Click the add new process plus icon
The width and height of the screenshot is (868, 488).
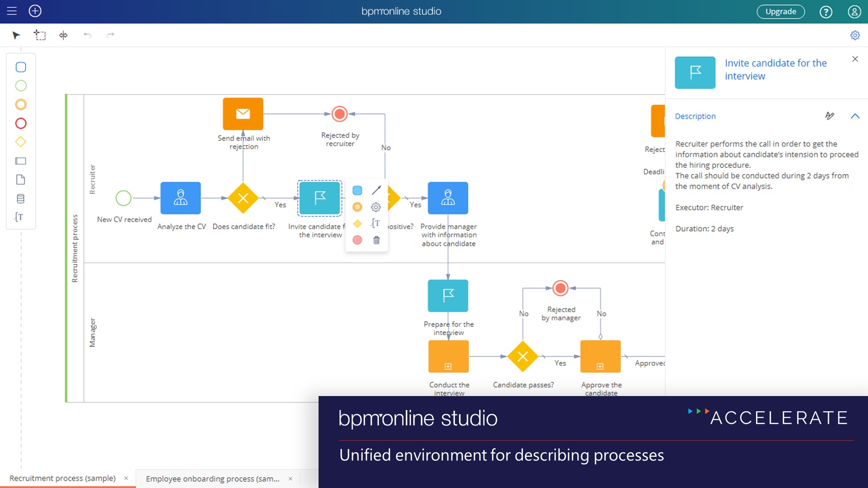(35, 11)
